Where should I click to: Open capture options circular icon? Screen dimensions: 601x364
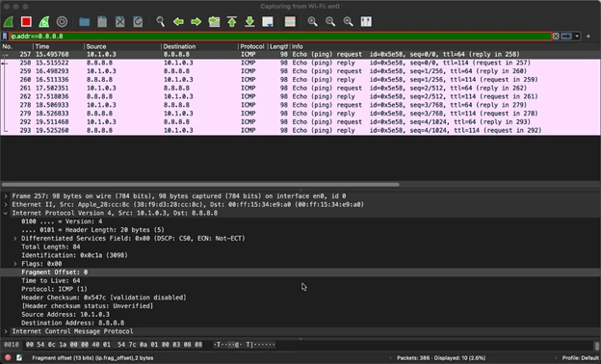point(62,21)
